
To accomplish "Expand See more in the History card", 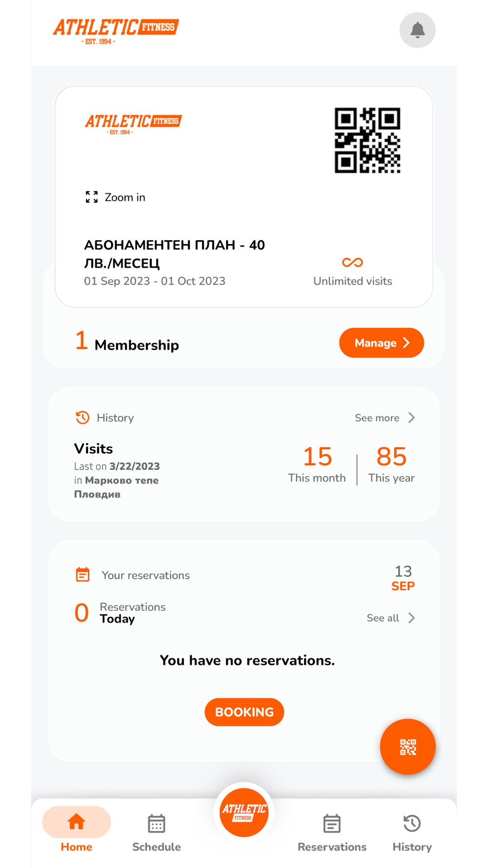I will [385, 418].
